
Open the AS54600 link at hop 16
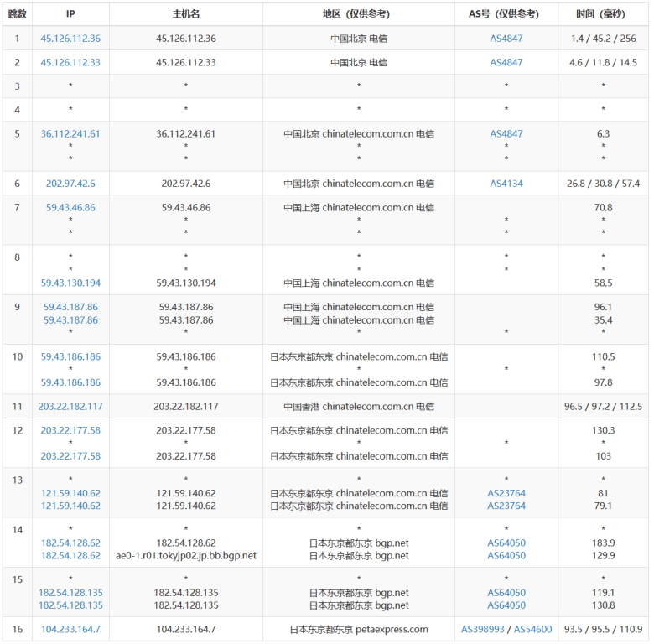tap(532, 630)
